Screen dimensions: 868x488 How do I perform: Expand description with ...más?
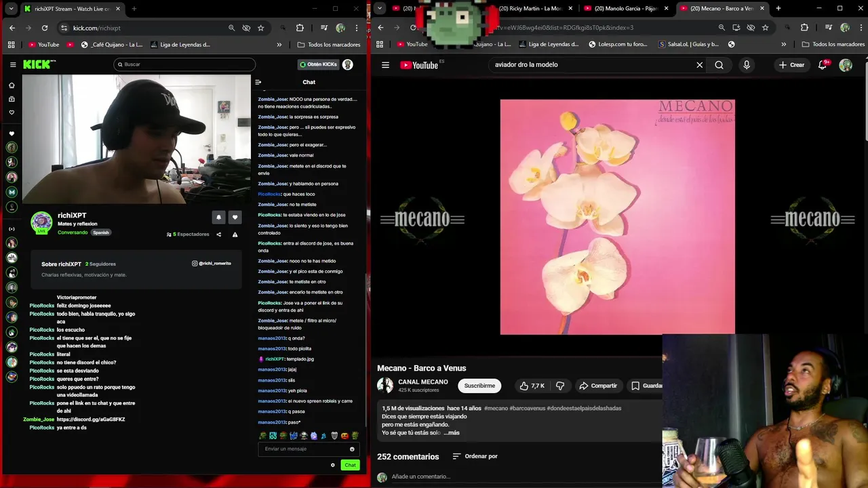tap(452, 432)
